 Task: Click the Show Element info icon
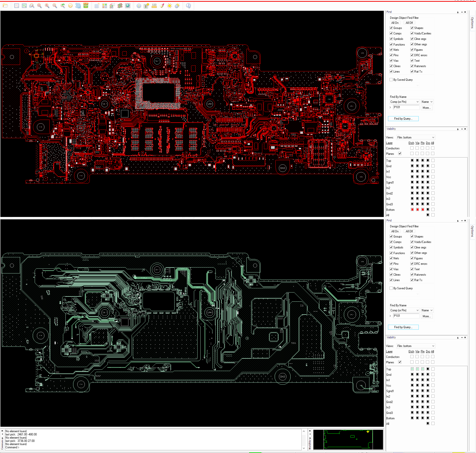139,6
